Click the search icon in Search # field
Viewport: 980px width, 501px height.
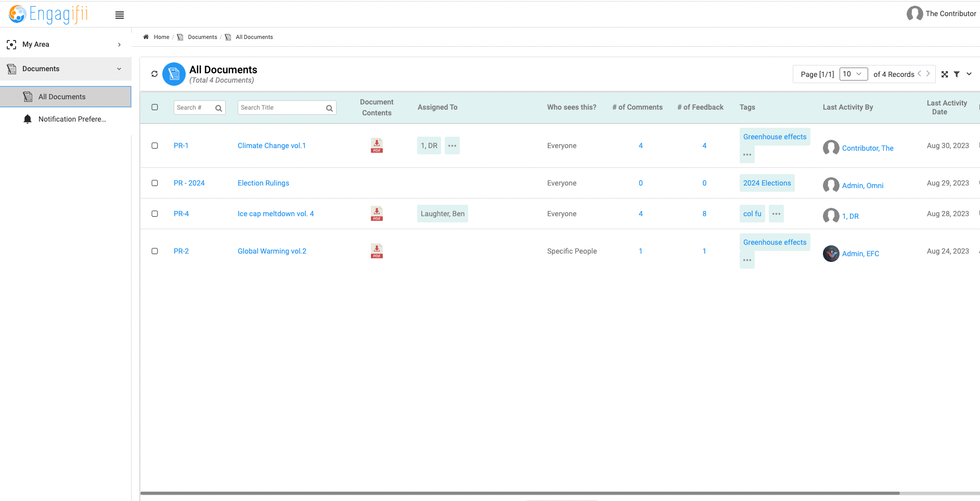[x=218, y=108]
